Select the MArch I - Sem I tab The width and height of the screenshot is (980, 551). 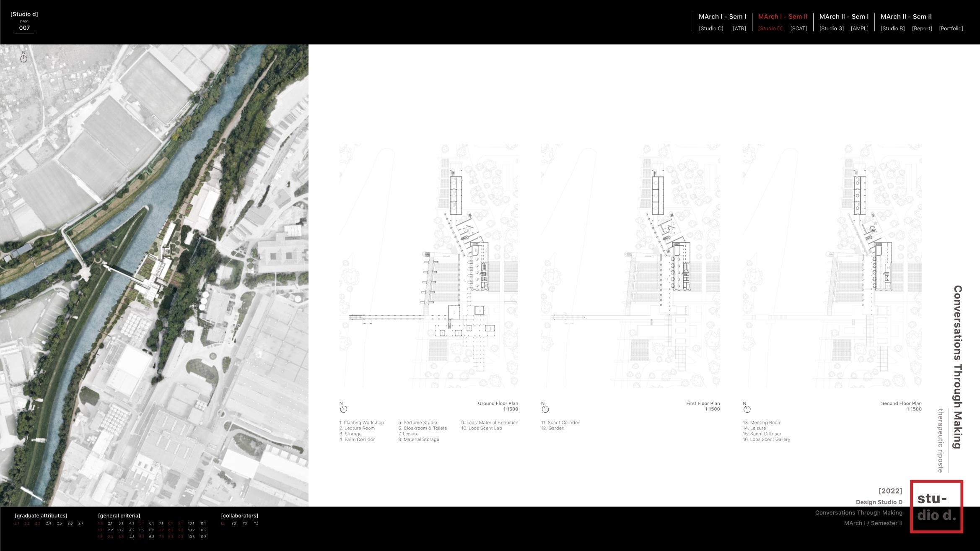[x=722, y=17]
